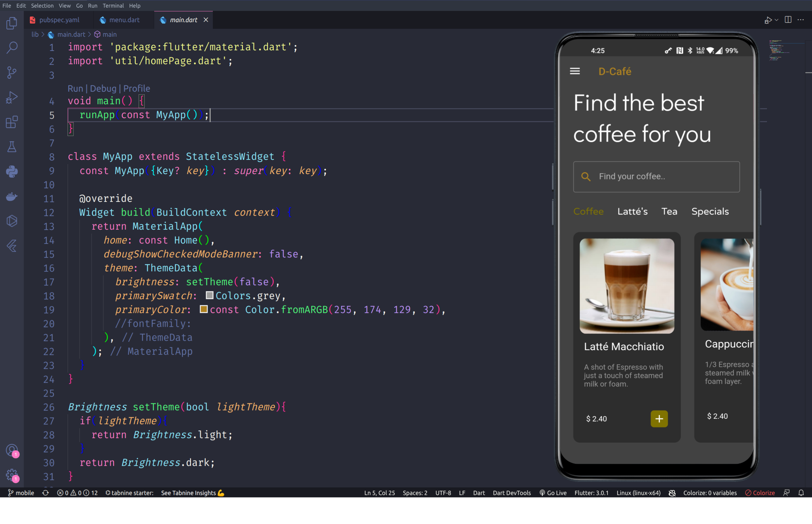The height and width of the screenshot is (524, 812).
Task: Open the Testing beaker view
Action: click(12, 147)
